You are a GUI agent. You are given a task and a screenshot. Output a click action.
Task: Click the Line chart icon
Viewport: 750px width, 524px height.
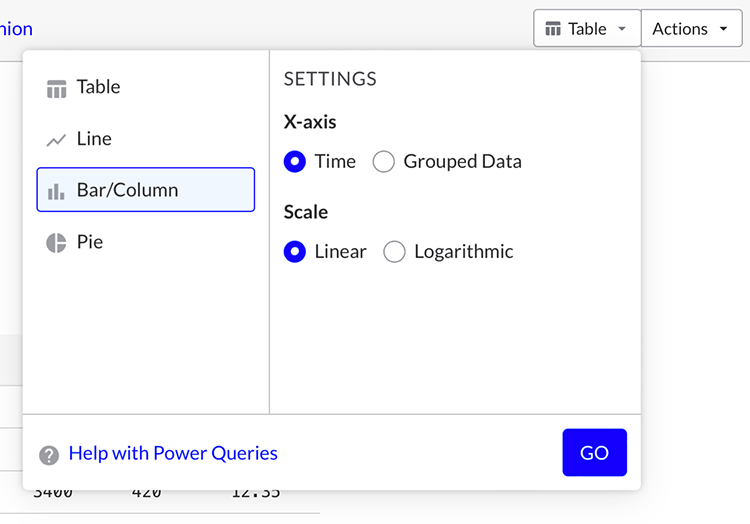[x=56, y=140]
